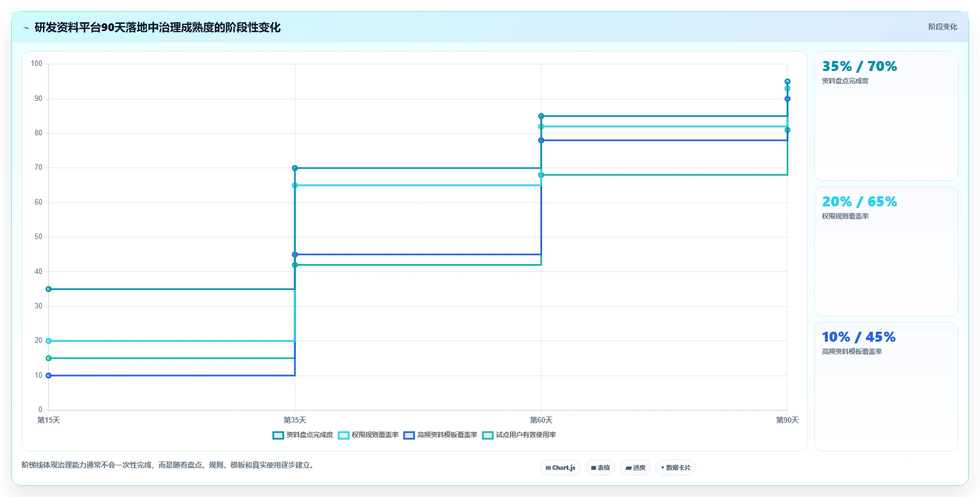Toggle the 资料盘点完成度 legend swatch
This screenshot has width=980, height=497.
coord(278,435)
